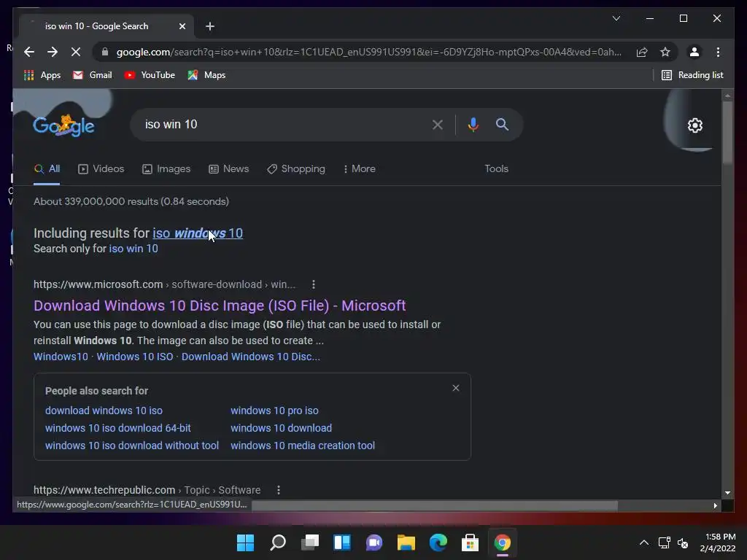Search windows 10 download suggestion
This screenshot has height=560, width=747.
(x=281, y=428)
